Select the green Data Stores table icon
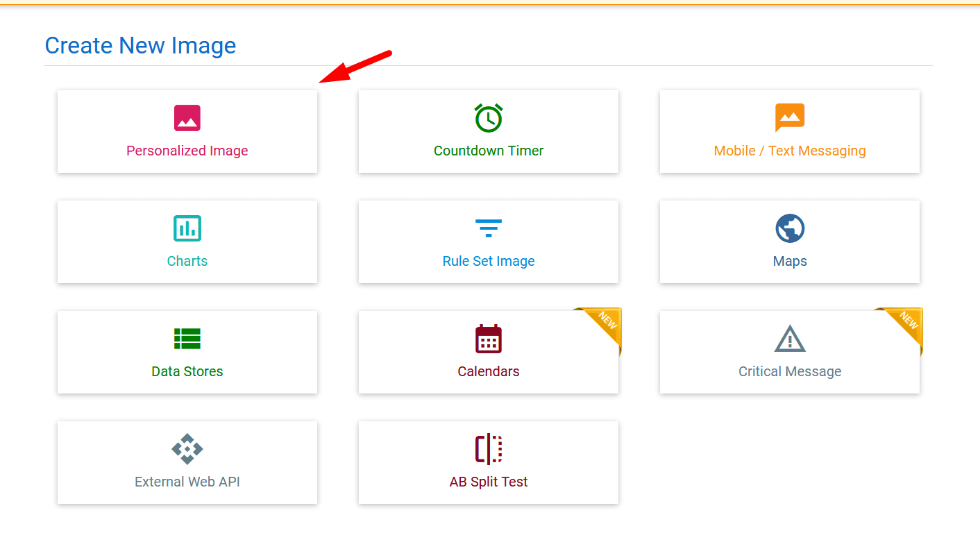This screenshot has height=533, width=980. [187, 339]
